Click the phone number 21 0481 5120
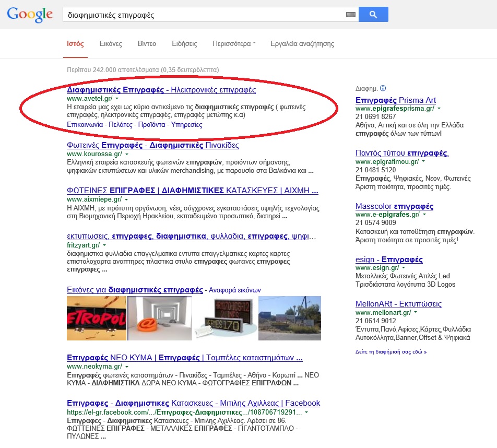This screenshot has height=448, width=497. [x=375, y=170]
